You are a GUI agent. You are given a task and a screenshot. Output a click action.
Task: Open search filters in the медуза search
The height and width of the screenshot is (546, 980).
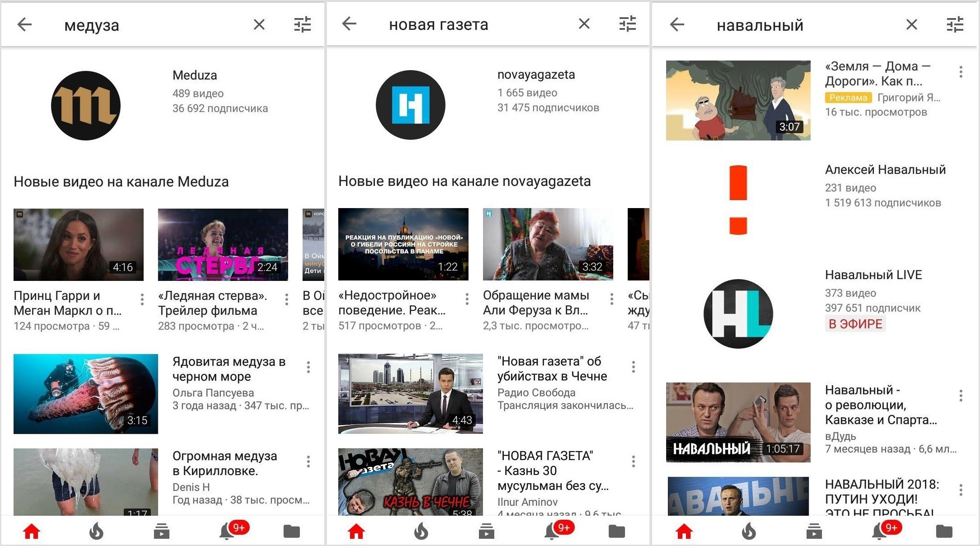click(x=302, y=24)
